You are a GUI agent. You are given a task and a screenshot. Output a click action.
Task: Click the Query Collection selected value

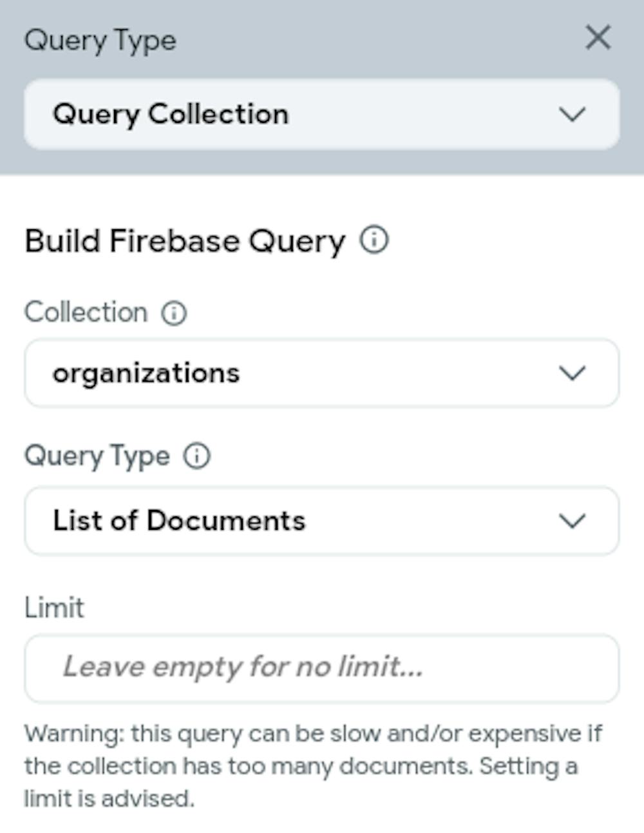(171, 115)
